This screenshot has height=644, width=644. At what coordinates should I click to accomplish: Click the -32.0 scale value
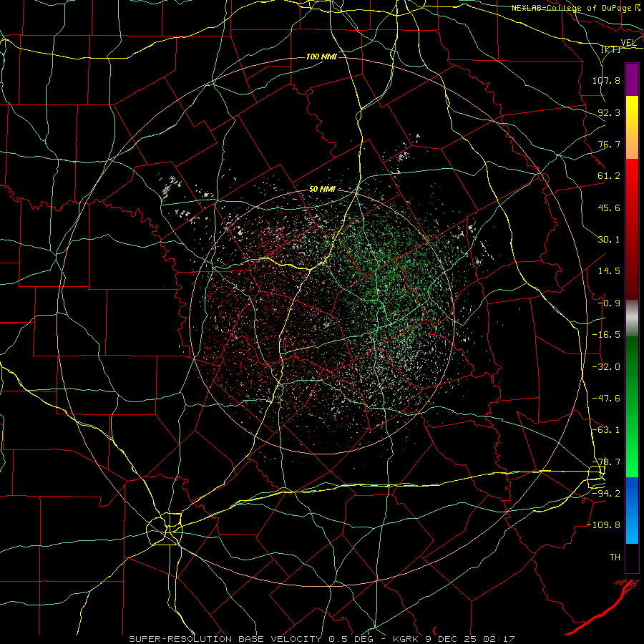606,367
